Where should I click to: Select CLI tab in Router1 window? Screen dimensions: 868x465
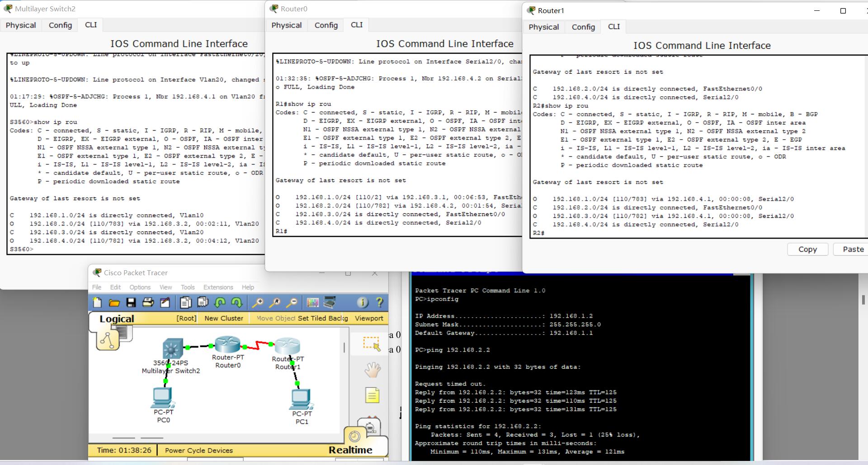614,27
